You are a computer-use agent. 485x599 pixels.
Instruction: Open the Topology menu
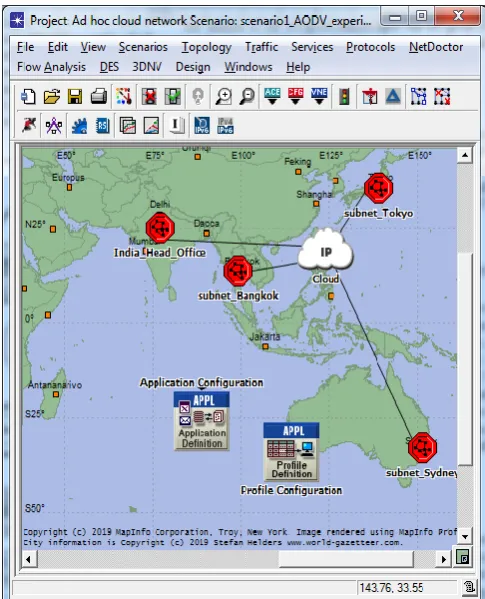206,47
